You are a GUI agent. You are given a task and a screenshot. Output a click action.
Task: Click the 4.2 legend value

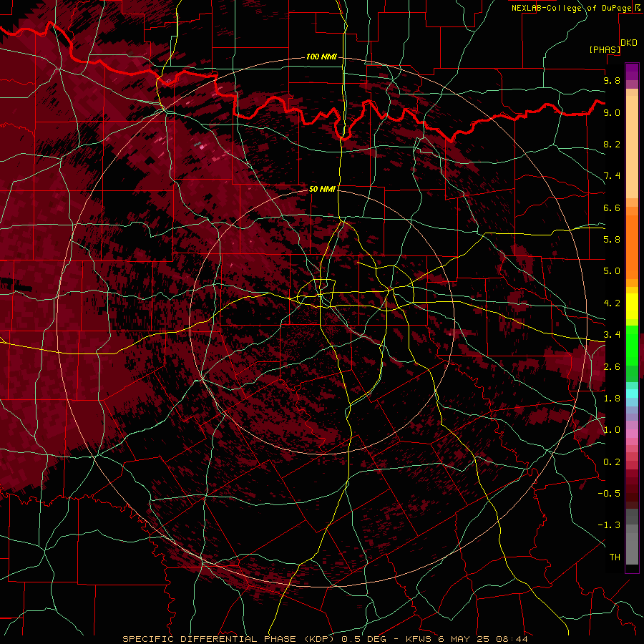point(612,303)
